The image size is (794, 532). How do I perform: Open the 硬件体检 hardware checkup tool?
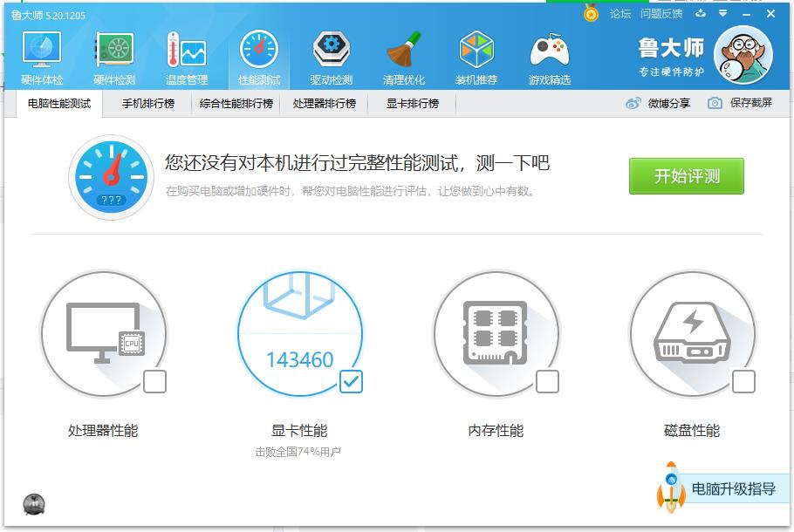[40, 56]
